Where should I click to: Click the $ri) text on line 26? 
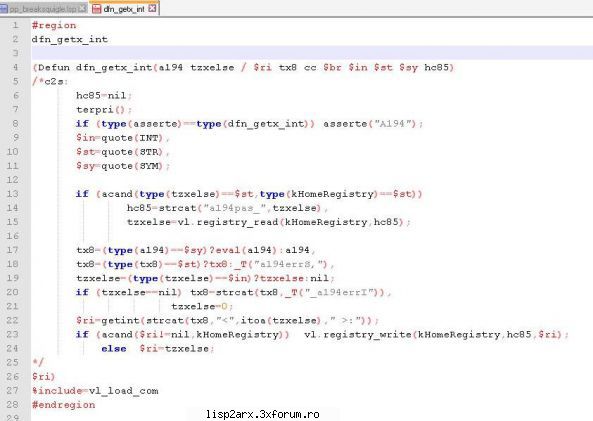[43, 376]
